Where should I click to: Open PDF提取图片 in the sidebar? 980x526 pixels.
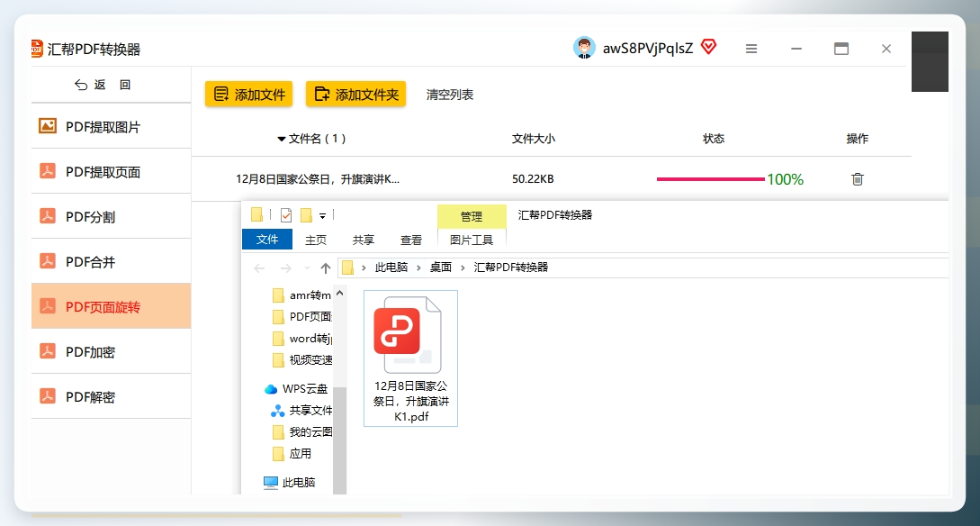(112, 126)
